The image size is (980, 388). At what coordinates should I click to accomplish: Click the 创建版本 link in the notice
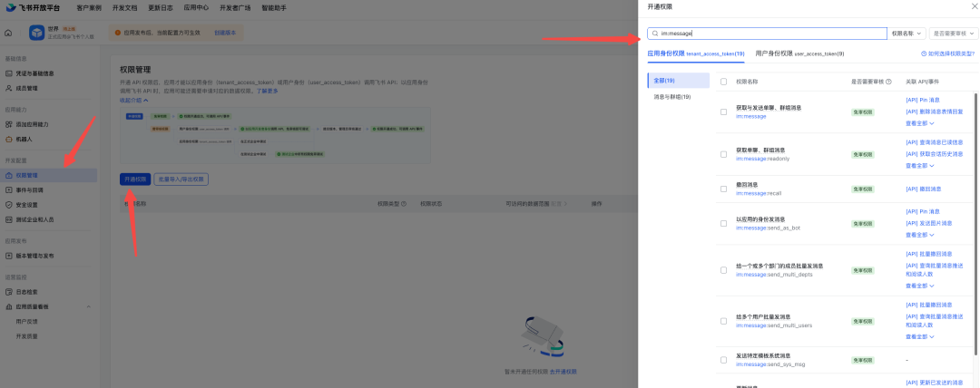(225, 33)
